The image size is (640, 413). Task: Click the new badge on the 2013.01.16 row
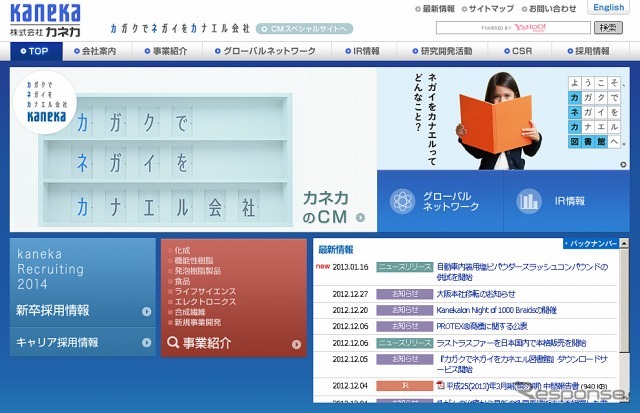(322, 266)
